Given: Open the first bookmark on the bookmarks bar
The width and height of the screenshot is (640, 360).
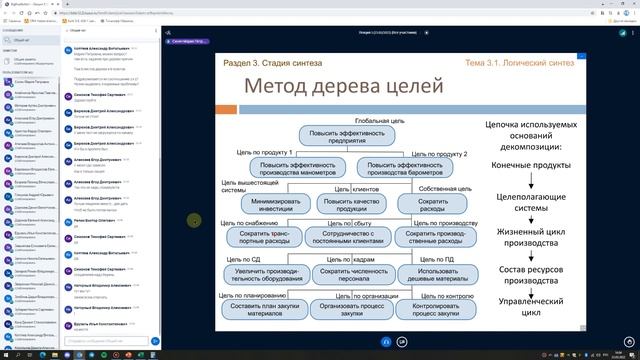Looking at the screenshot, I should coord(12,21).
